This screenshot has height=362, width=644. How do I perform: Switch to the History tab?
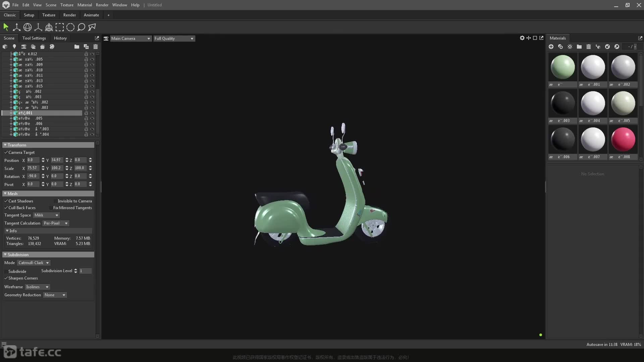click(x=60, y=38)
